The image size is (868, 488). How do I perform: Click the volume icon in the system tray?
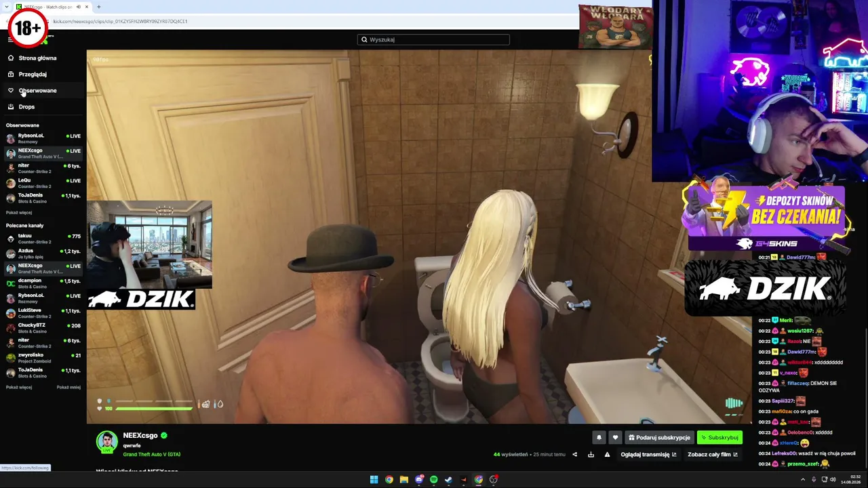tap(833, 480)
